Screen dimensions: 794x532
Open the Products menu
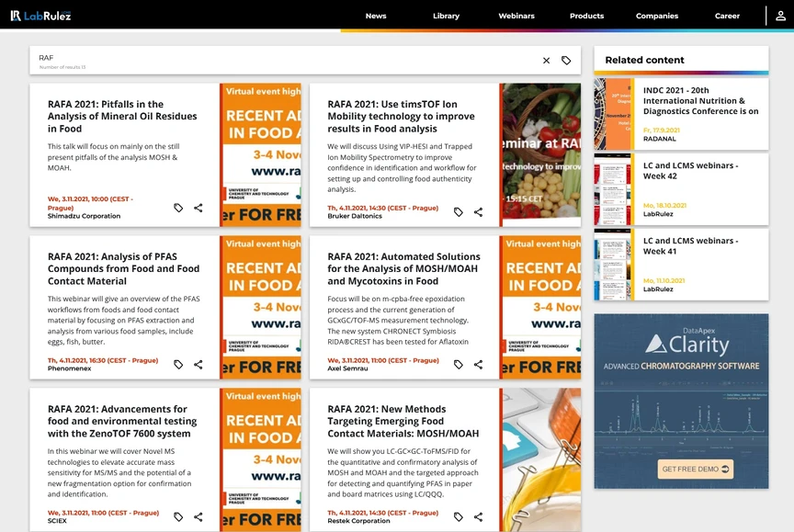587,16
